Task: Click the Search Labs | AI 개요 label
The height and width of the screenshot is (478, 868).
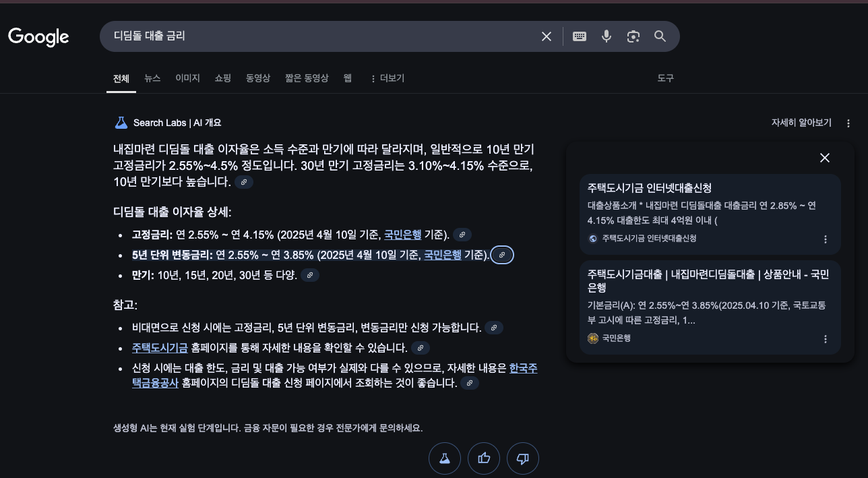Action: click(x=177, y=123)
